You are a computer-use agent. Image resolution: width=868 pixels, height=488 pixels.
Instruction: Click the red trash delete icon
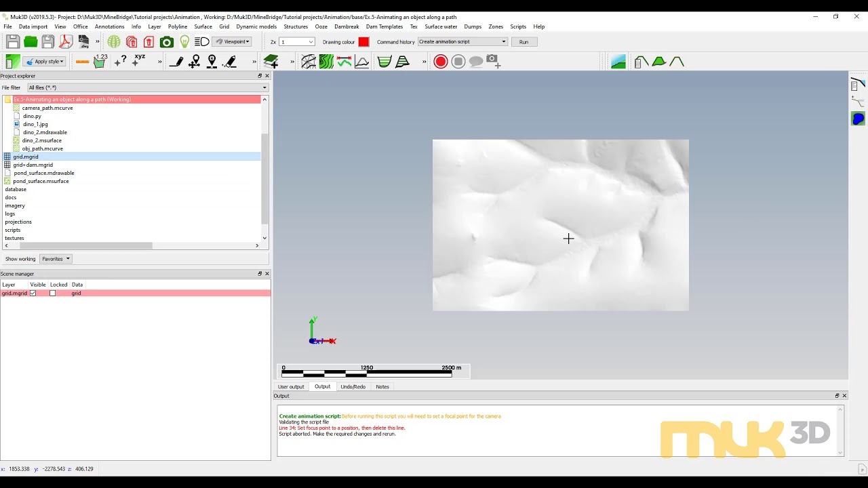(x=149, y=42)
